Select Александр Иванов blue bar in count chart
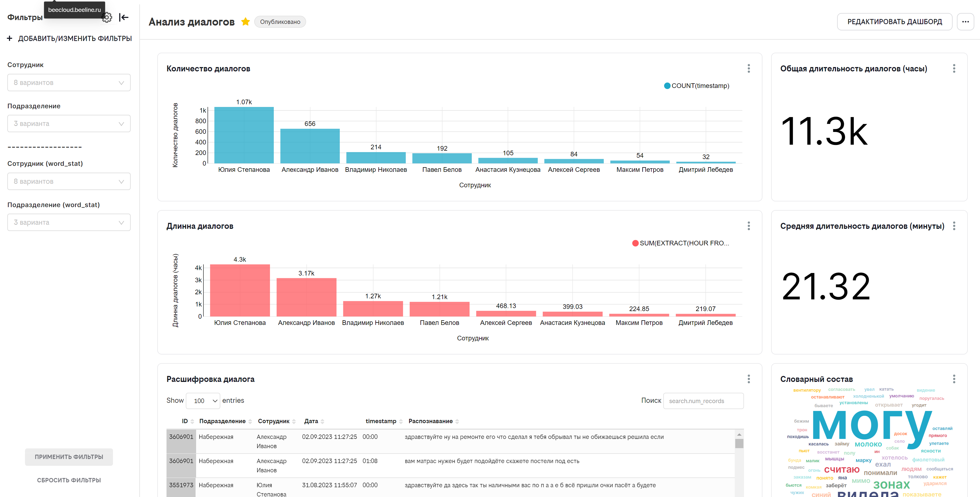The height and width of the screenshot is (497, 980). tap(310, 146)
